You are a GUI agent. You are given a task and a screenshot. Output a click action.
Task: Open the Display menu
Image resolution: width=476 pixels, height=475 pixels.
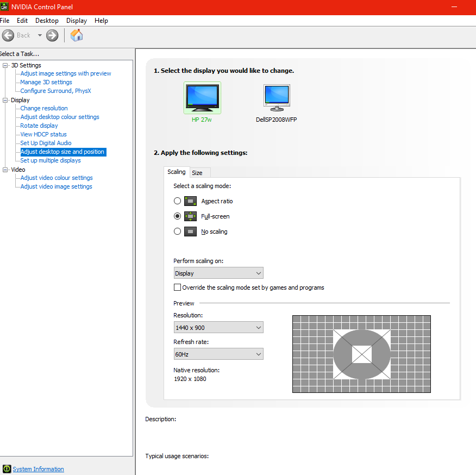[77, 21]
